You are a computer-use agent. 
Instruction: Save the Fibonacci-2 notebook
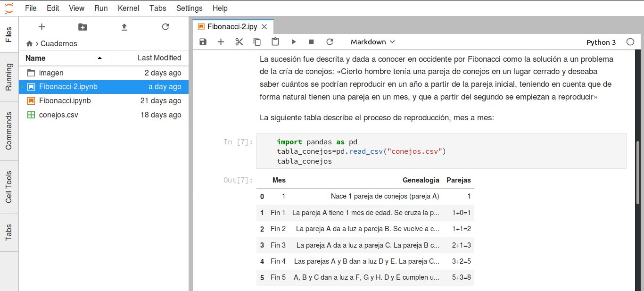(203, 42)
